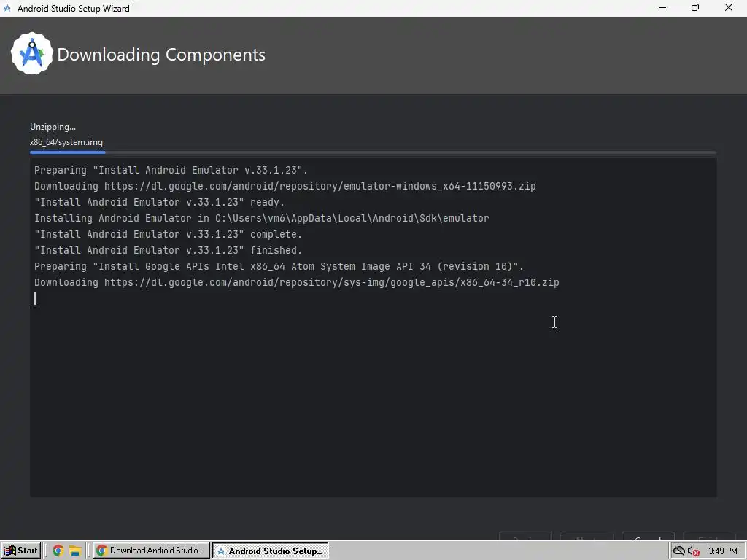The width and height of the screenshot is (747, 560).
Task: Click the network status tray icon
Action: click(678, 551)
